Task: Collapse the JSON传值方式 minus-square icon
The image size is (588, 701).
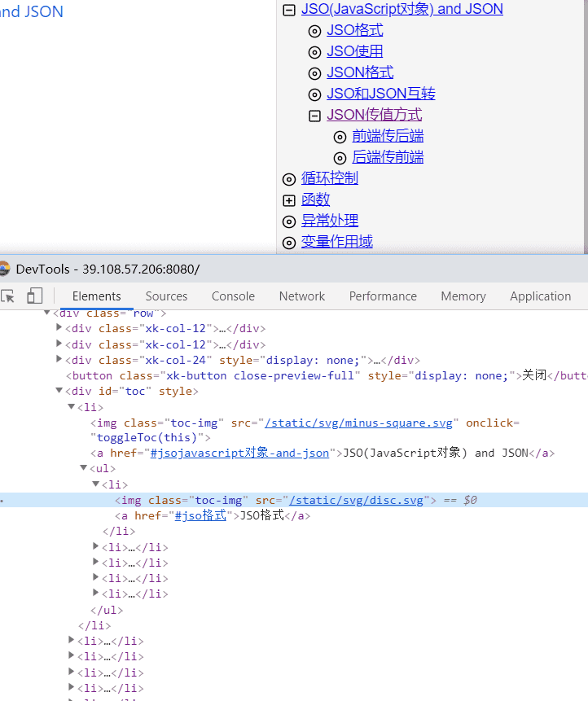Action: [314, 116]
